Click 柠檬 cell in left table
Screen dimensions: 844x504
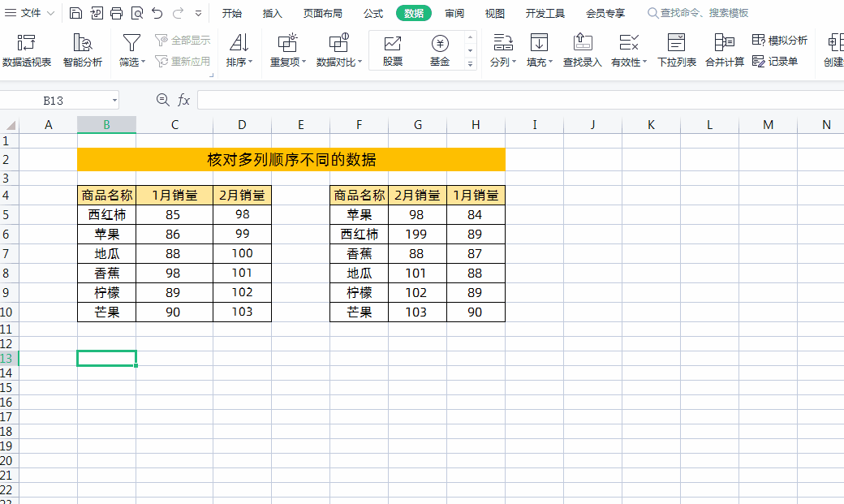coord(106,292)
